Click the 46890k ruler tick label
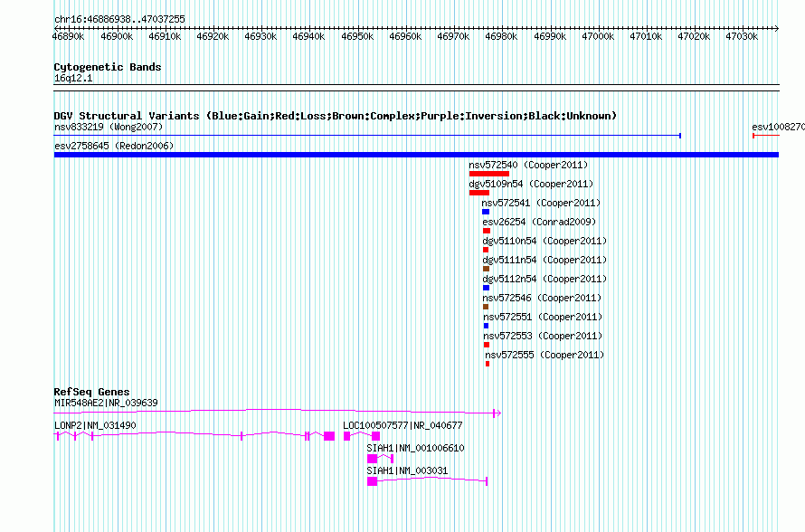The height and width of the screenshot is (532, 805). click(68, 36)
